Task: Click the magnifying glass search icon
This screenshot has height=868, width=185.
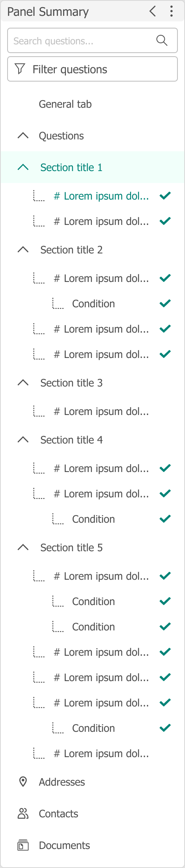Action: [162, 40]
